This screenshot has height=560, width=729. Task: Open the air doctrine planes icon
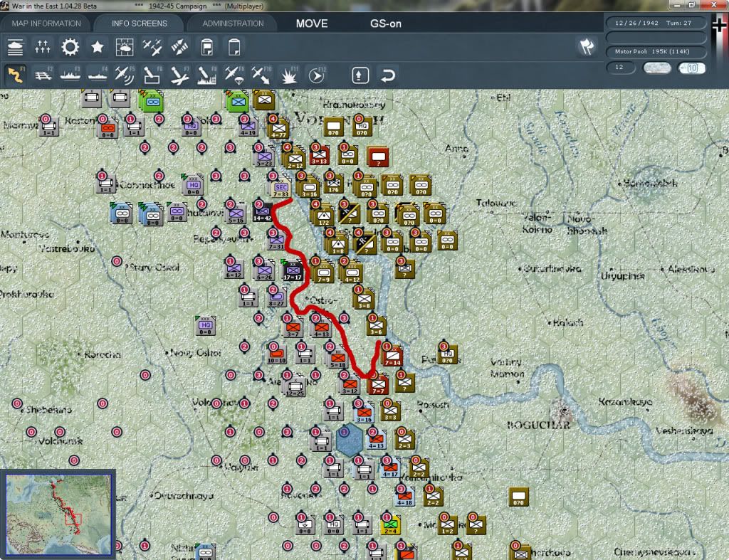152,48
